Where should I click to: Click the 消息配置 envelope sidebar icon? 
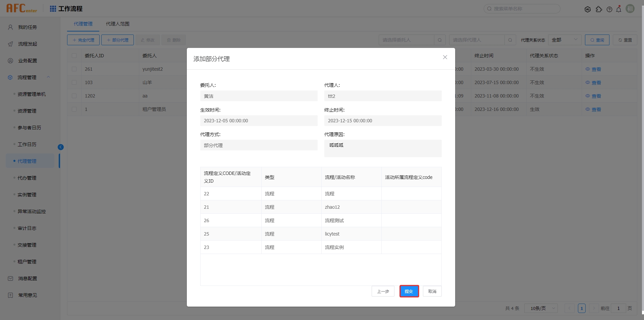point(10,278)
